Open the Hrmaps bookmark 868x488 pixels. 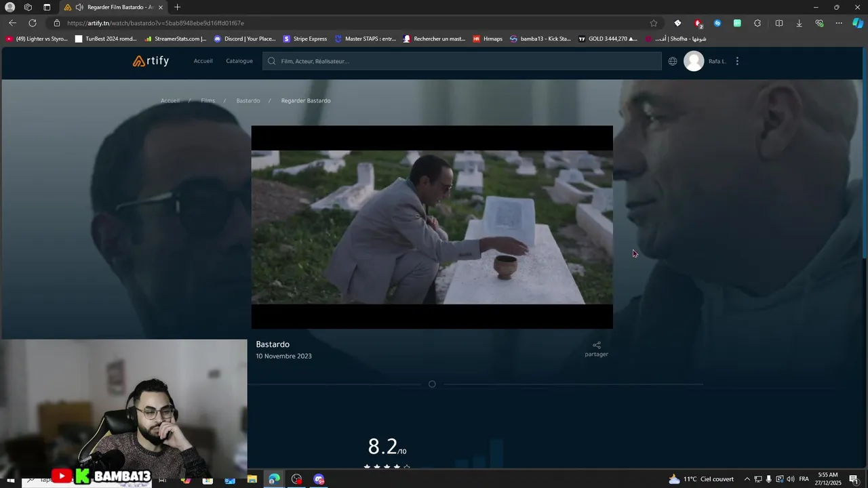[488, 39]
